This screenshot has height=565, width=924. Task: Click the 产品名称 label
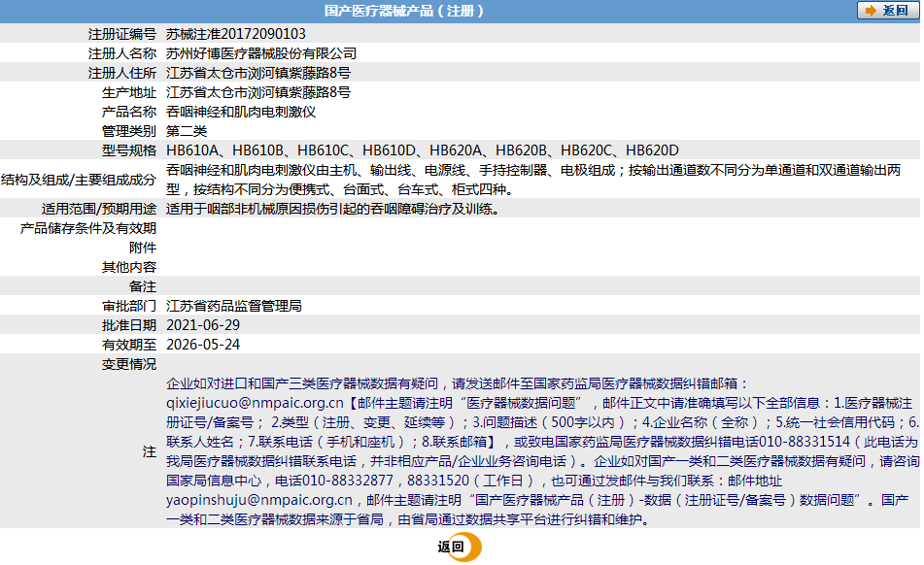coord(129,112)
